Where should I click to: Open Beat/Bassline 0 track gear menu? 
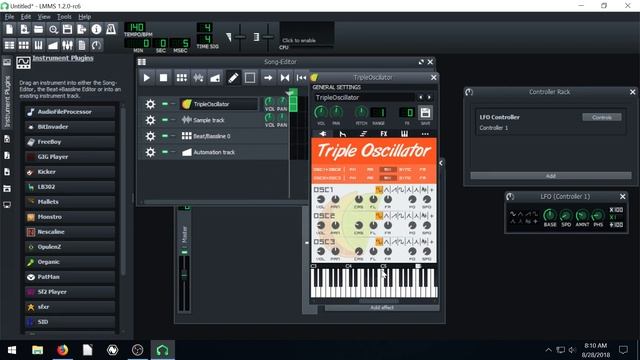[x=150, y=136]
